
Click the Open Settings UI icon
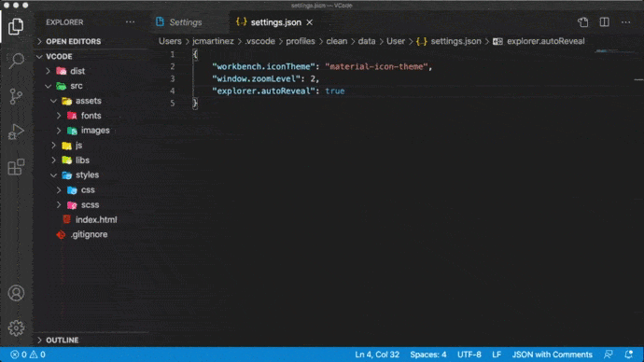pyautogui.click(x=582, y=22)
